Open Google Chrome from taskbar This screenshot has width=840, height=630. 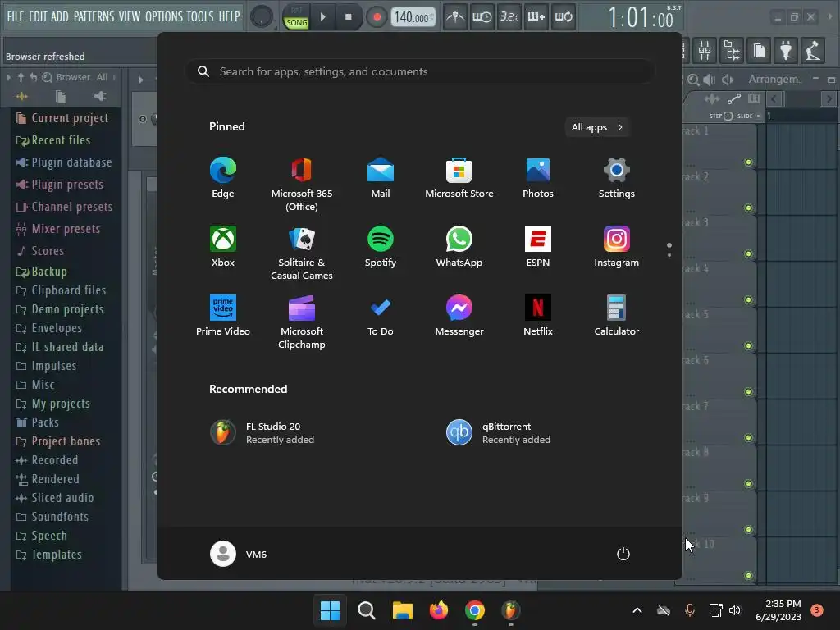(475, 610)
